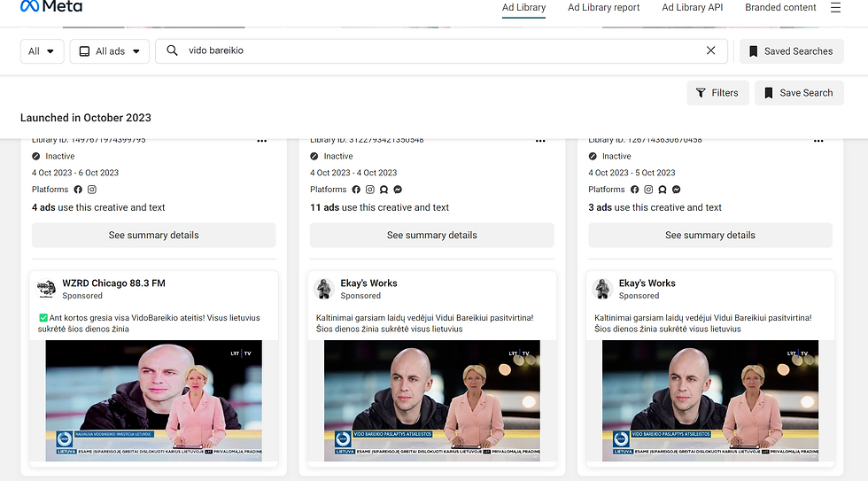This screenshot has height=481, width=868.
Task: Click the 'Launched in October 2023' heading
Action: (x=86, y=118)
